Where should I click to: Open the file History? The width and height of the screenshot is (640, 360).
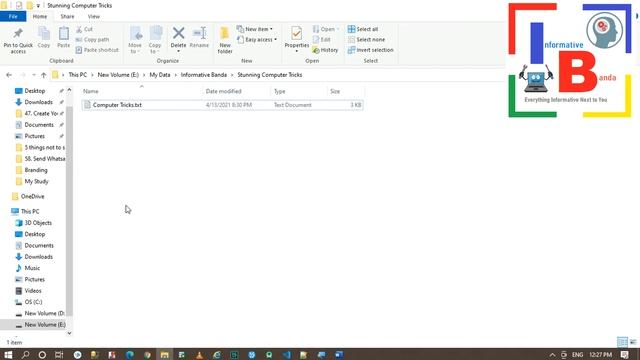coord(325,50)
